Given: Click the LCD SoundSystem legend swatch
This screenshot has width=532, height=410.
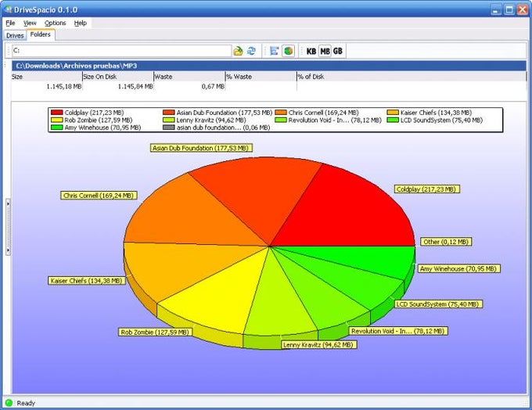Looking at the screenshot, I should (393, 120).
